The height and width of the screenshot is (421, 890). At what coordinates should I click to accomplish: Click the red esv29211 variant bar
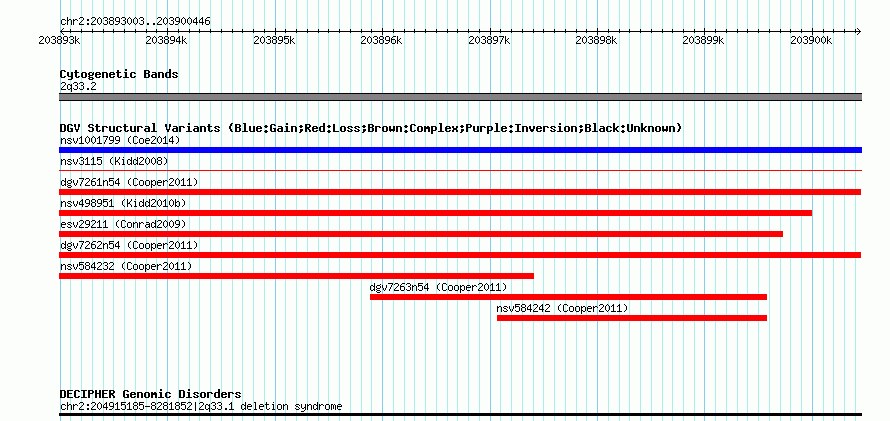pyautogui.click(x=421, y=234)
